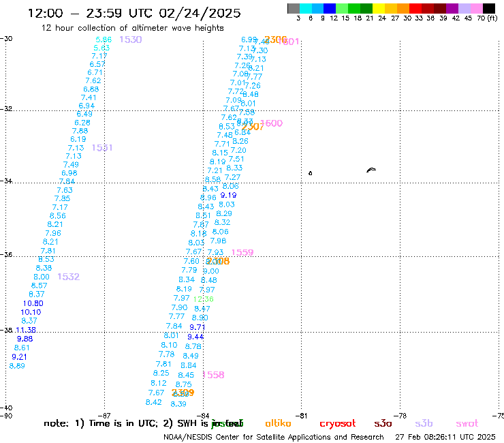Image resolution: width=504 pixels, height=443 pixels.
Task: Click the altika pass time "2307"
Action: tap(253, 127)
